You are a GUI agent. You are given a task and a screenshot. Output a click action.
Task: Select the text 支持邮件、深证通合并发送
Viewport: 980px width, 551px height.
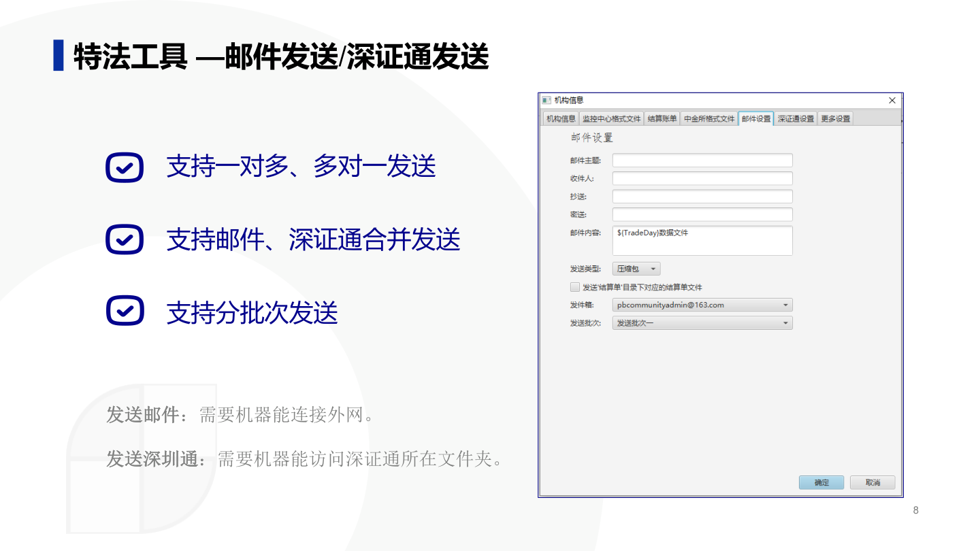(313, 239)
